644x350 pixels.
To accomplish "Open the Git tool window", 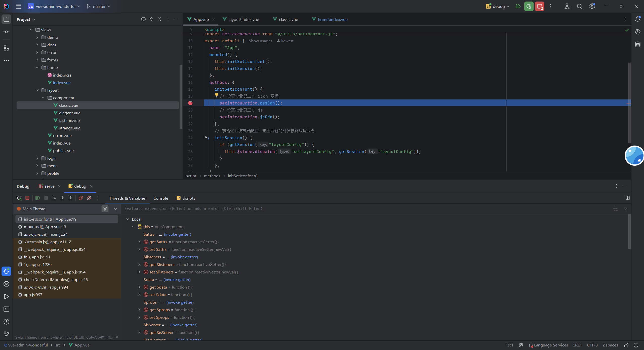I will pyautogui.click(x=6, y=334).
